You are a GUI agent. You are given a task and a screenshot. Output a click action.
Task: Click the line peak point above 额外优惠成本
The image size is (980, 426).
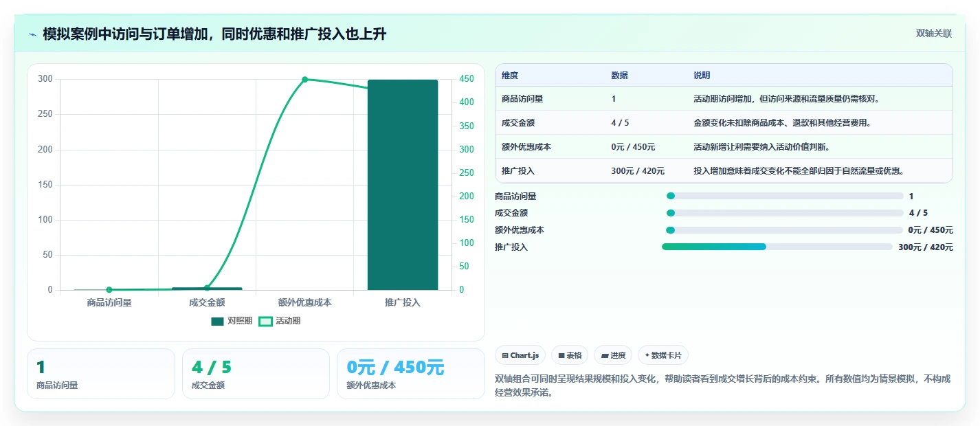tap(305, 80)
